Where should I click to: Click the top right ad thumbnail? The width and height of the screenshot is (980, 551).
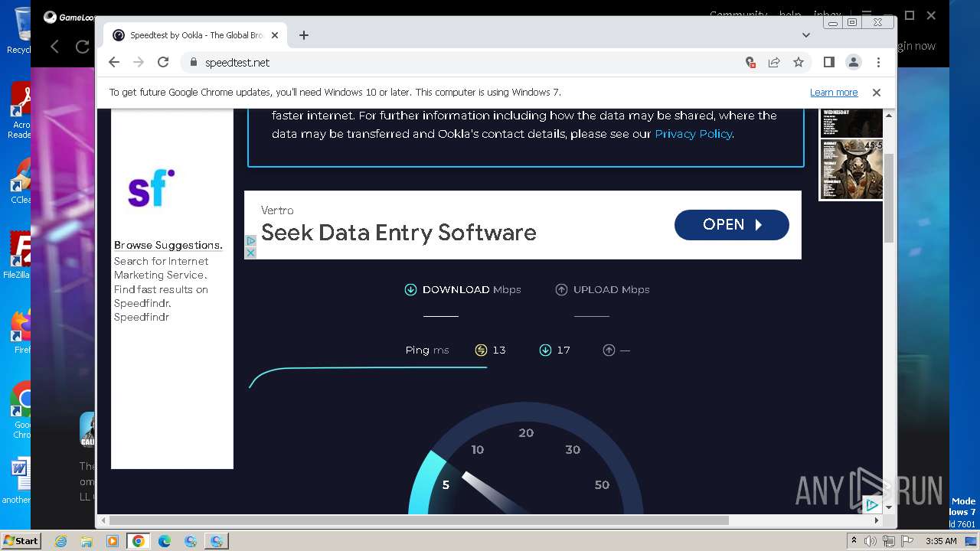click(851, 122)
